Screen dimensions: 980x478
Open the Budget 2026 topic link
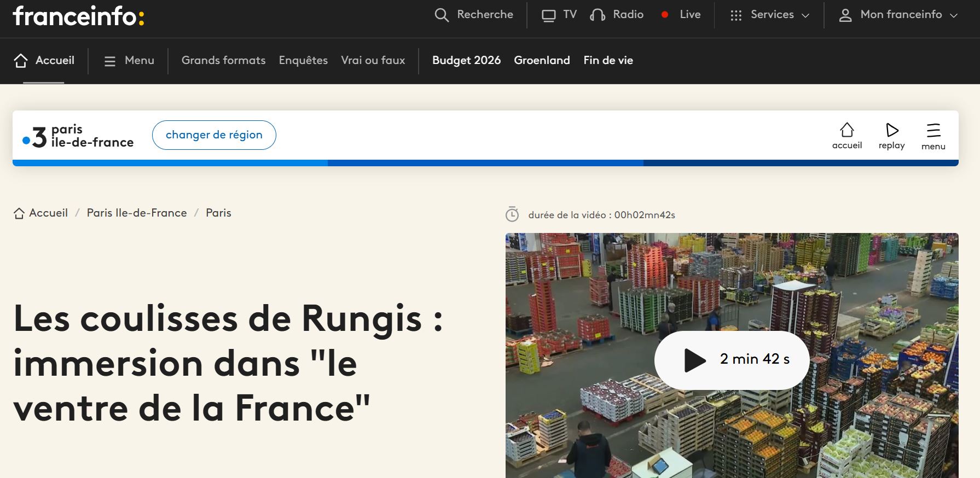pyautogui.click(x=466, y=60)
